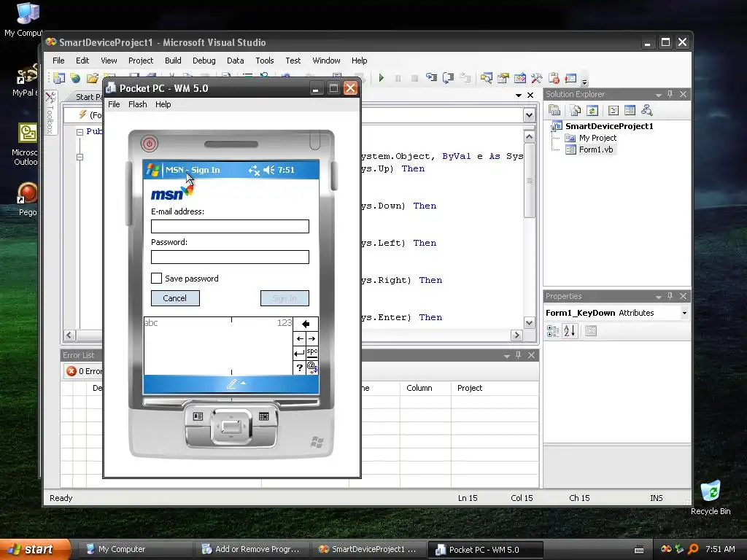This screenshot has width=747, height=560.
Task: Click code editor vertical scrollbar down arrow
Action: [x=530, y=323]
